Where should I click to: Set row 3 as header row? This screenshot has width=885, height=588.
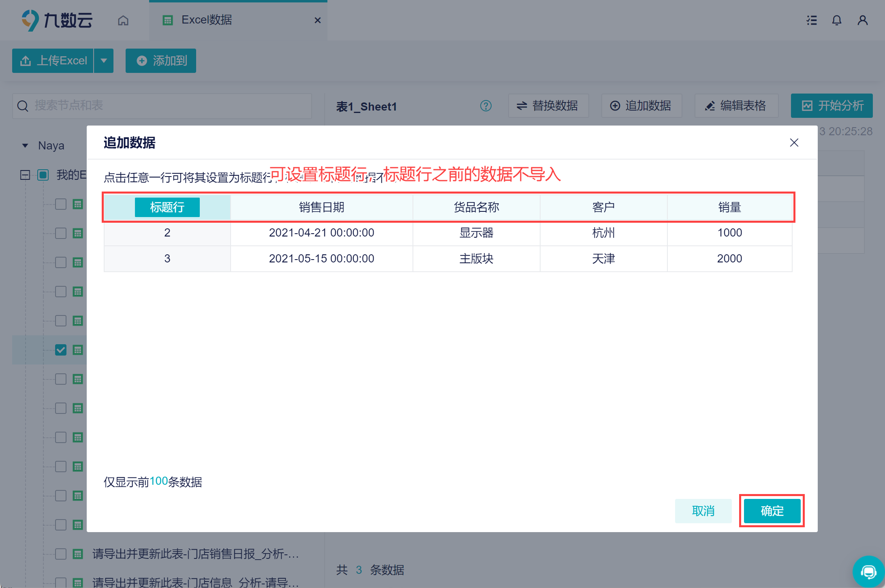click(x=167, y=259)
